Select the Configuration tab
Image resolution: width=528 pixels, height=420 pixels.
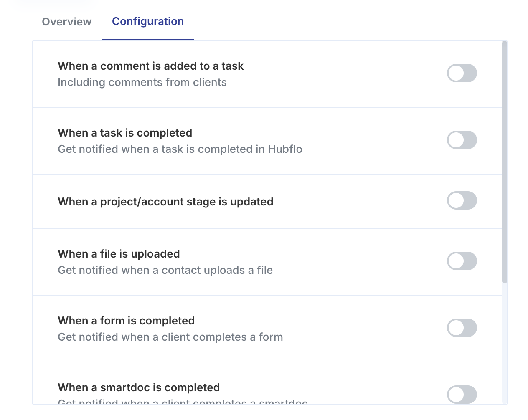point(148,22)
